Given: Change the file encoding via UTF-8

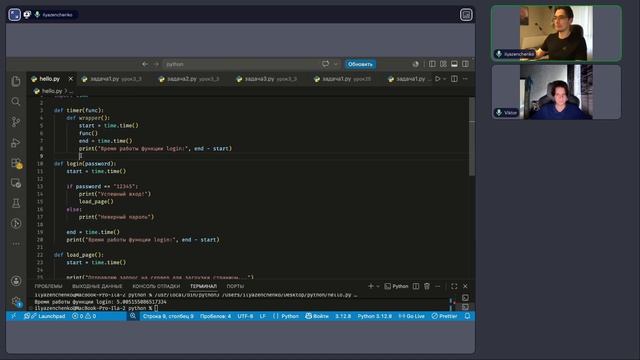Looking at the screenshot, I should click(x=245, y=316).
